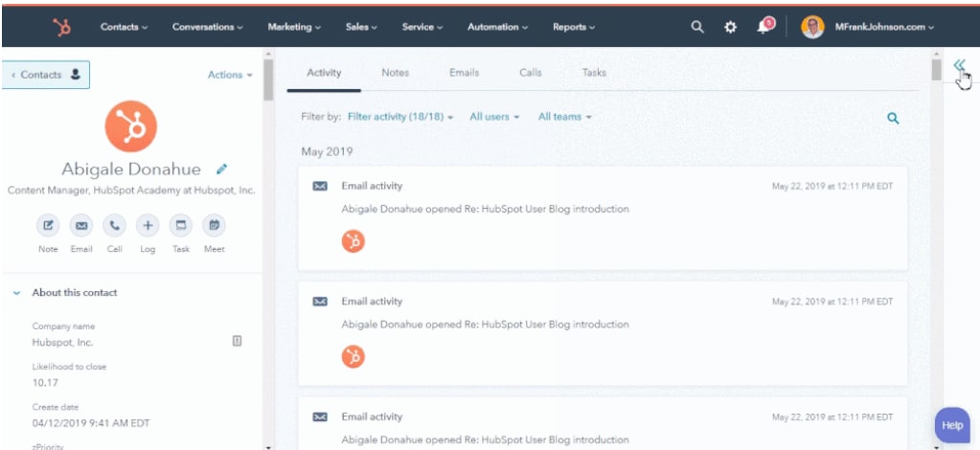Click first card's May 22, 2019 timestamp
The image size is (980, 450).
832,187
